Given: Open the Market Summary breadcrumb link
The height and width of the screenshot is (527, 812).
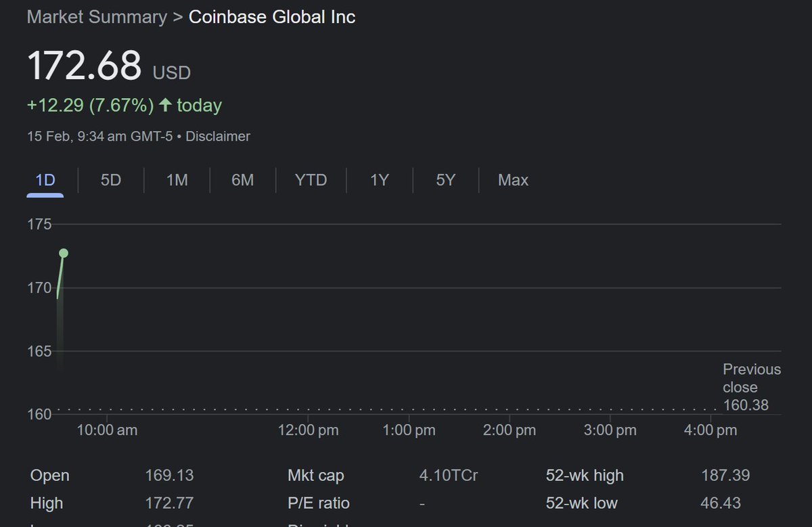Looking at the screenshot, I should (97, 17).
